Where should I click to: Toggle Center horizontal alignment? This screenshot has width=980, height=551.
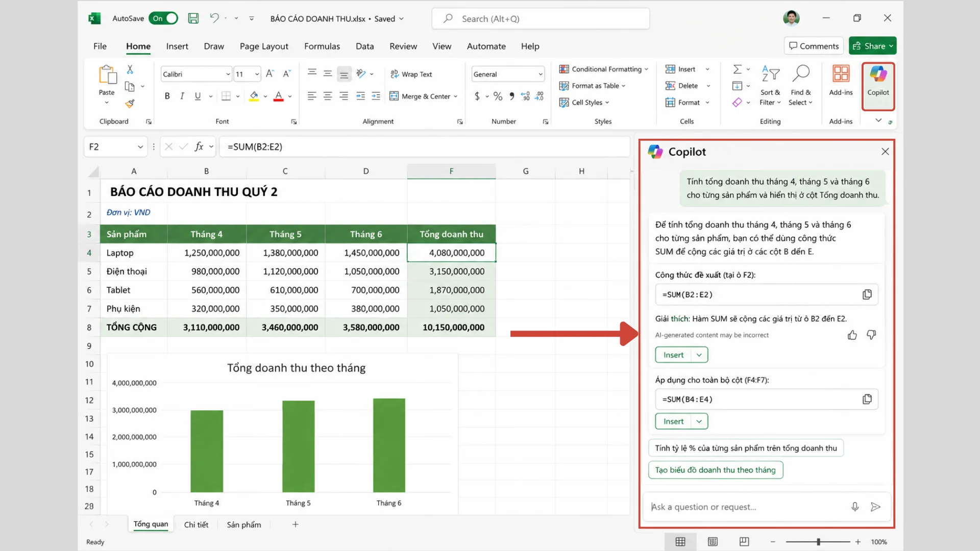click(328, 96)
